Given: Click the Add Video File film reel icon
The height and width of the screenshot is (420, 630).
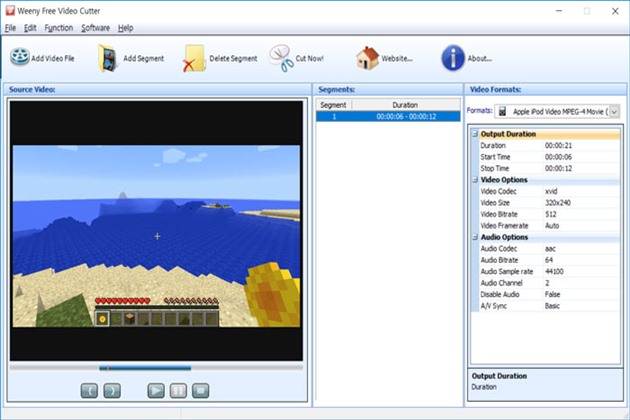Looking at the screenshot, I should pos(20,57).
